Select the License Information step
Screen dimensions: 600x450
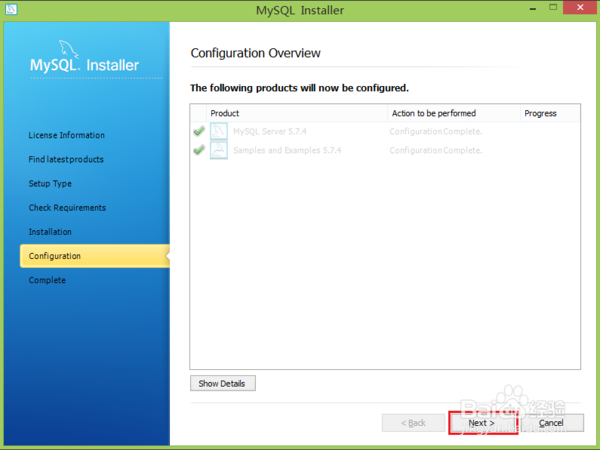coord(67,135)
